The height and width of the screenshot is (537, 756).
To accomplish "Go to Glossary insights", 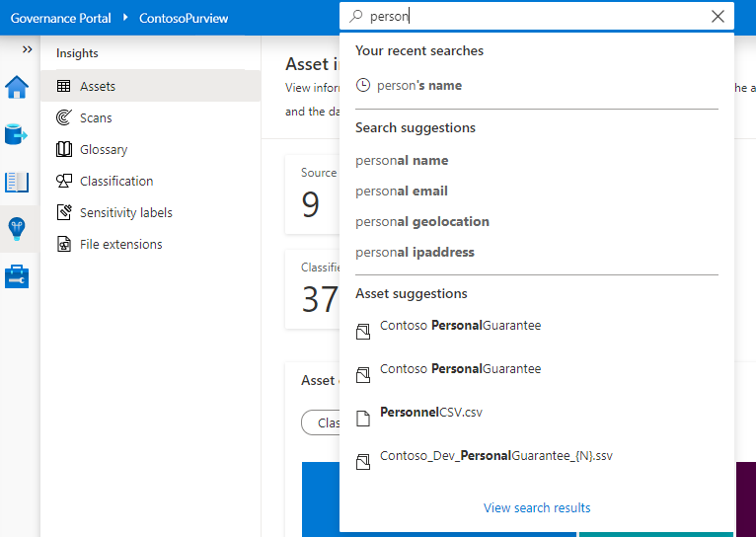I will pyautogui.click(x=104, y=150).
